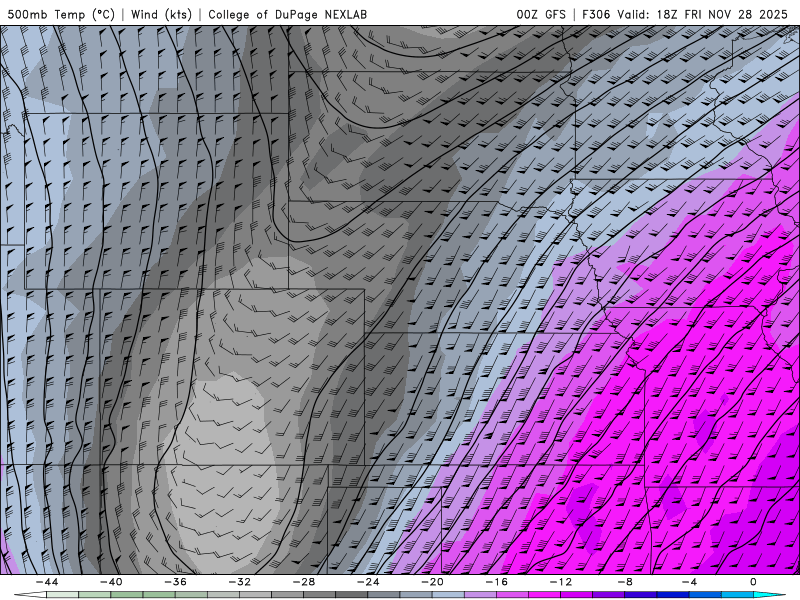This screenshot has height=600, width=800.
Task: Click the -40 colorbar label
Action: click(x=111, y=582)
